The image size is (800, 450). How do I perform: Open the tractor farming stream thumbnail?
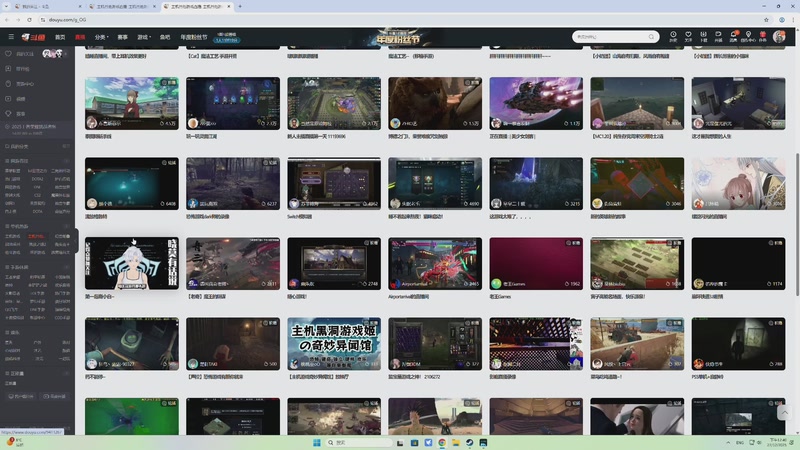click(x=637, y=343)
